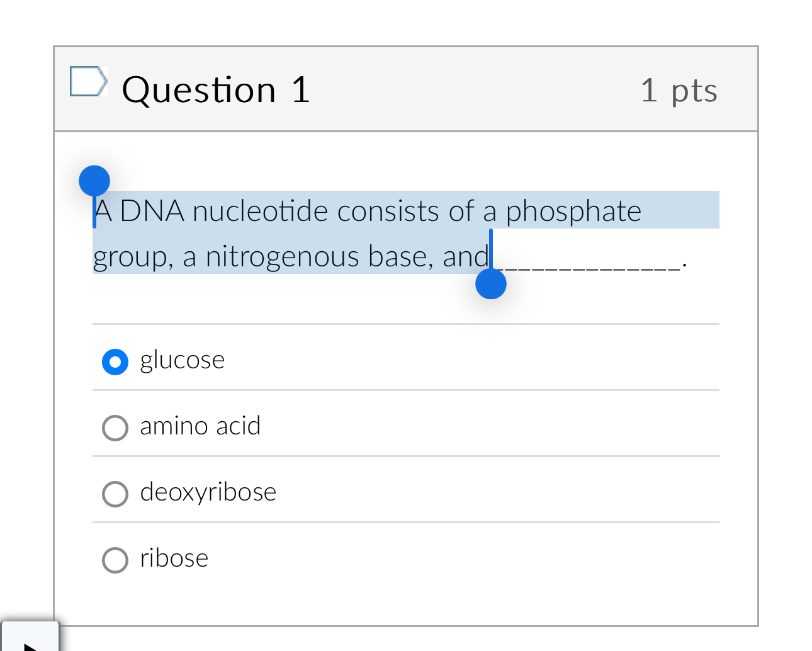Click the amino acid answer text
812x651 pixels.
click(x=200, y=426)
